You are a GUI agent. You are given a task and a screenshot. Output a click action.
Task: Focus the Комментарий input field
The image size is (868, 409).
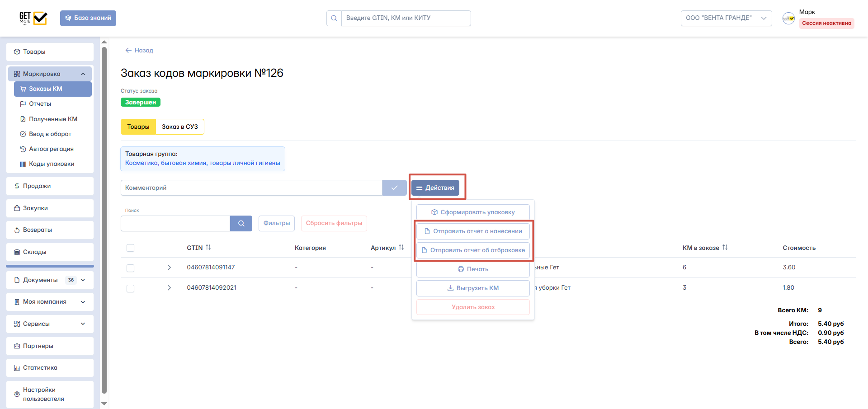click(x=251, y=188)
